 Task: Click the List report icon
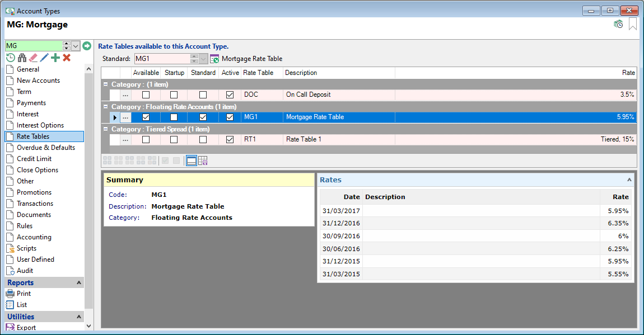pyautogui.click(x=10, y=305)
